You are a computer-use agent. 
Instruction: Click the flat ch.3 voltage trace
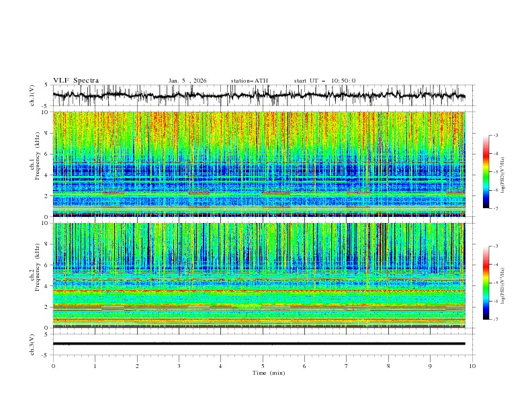click(259, 344)
